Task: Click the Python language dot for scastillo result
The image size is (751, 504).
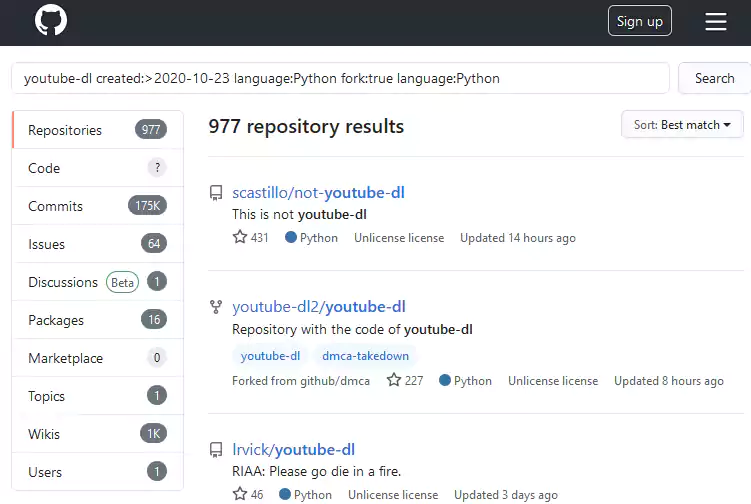Action: click(291, 237)
